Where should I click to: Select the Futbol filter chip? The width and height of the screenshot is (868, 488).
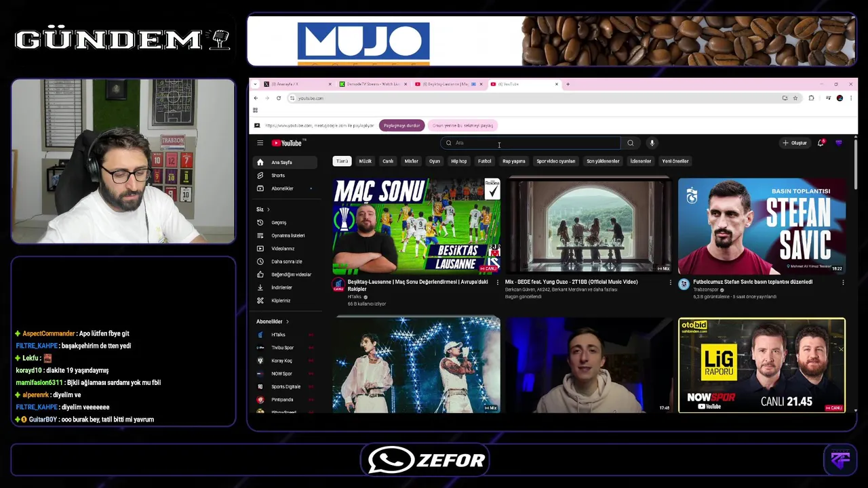tap(485, 161)
